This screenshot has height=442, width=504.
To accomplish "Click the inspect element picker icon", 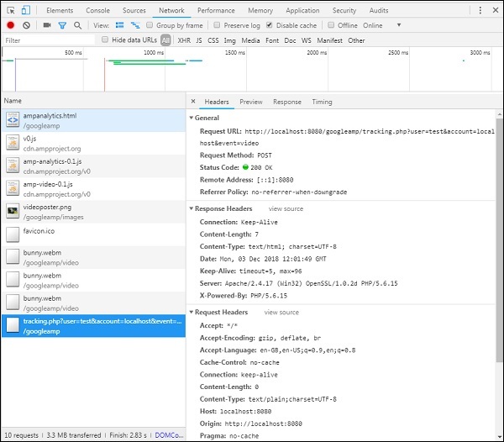I will coord(9,10).
